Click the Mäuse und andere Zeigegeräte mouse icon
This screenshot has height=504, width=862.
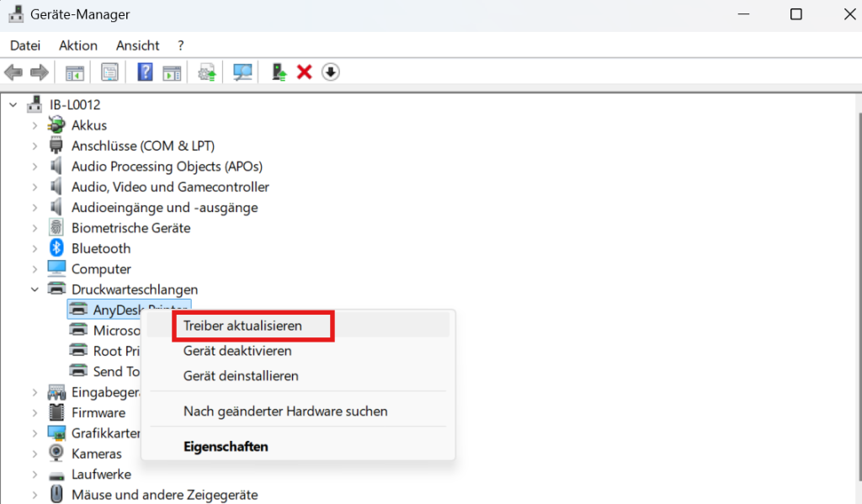click(56, 495)
